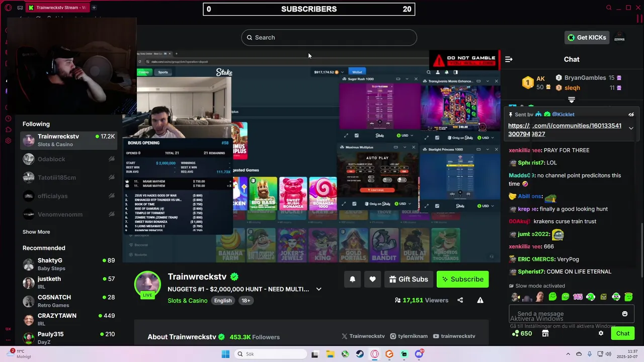This screenshot has height=362, width=644.
Task: Follow channel with the heart icon
Action: [372, 279]
